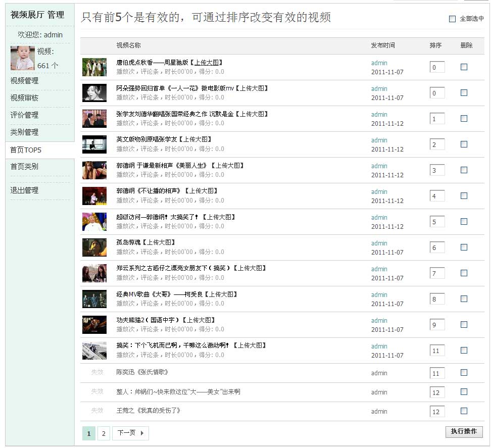This screenshot has height=448, width=491.
Task: Check delete box for 唐伯虎点秋香 row
Action: 464,67
